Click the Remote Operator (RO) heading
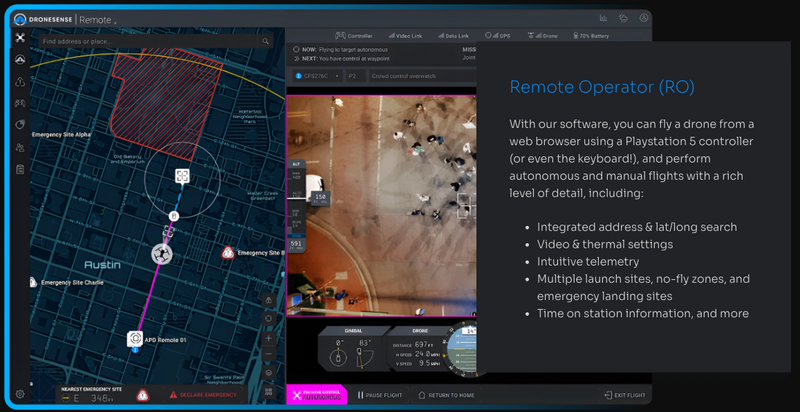Image resolution: width=800 pixels, height=412 pixels. 602,87
